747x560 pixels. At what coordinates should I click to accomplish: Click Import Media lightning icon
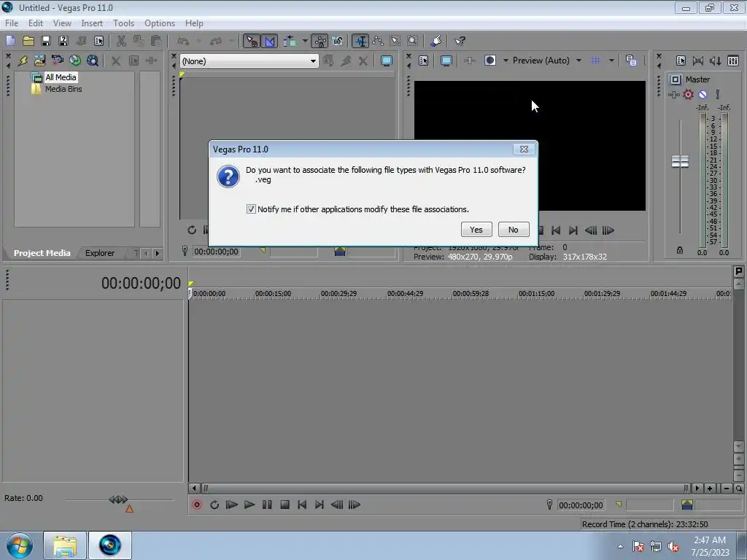point(23,61)
